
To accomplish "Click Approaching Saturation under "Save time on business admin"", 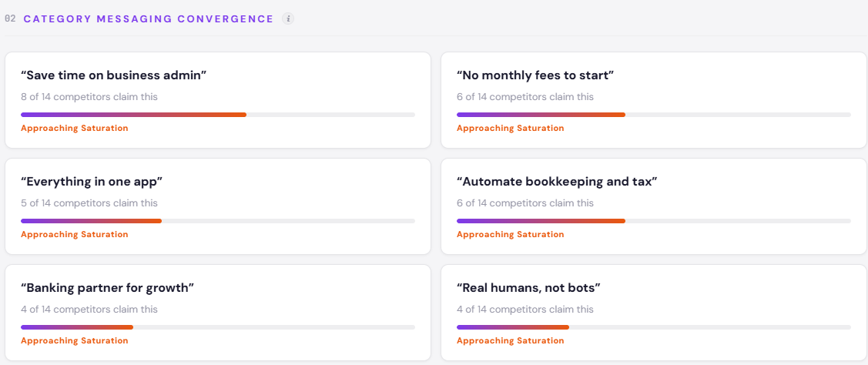I will (x=75, y=128).
